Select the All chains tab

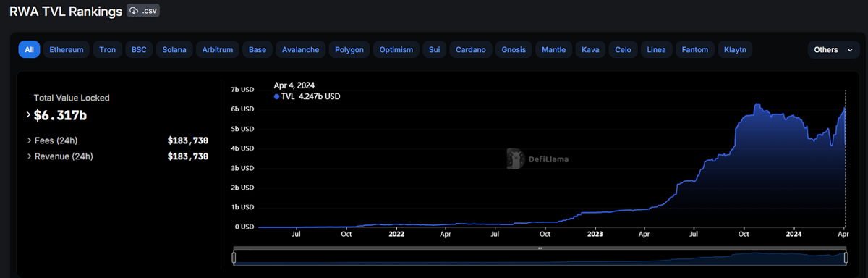pos(29,50)
